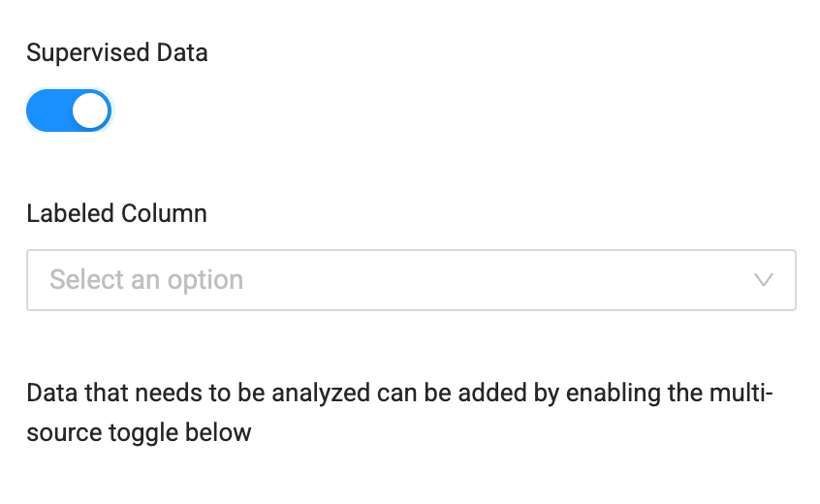
Task: Click the "Labeled Column" label
Action: coord(116,213)
